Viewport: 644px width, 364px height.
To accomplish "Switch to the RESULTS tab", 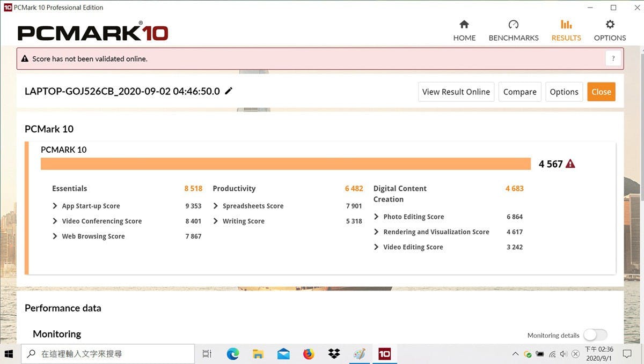I will 566,31.
